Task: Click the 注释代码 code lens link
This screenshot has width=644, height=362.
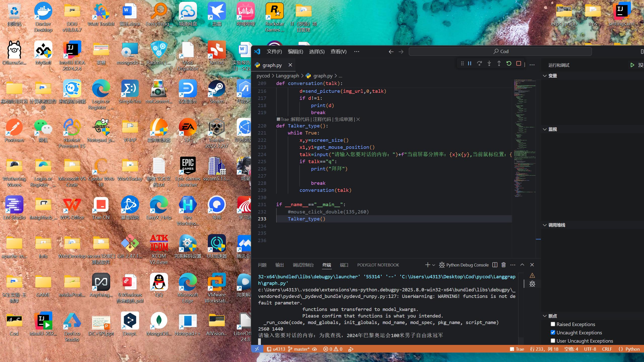Action: [322, 119]
